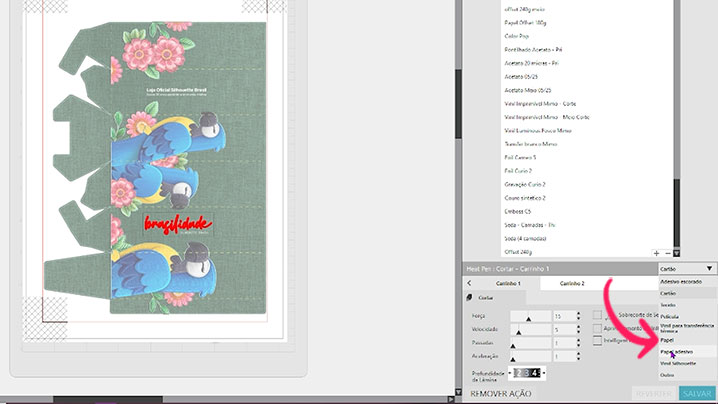This screenshot has width=718, height=404.
Task: Click the blade depth number dial
Action: 527,373
